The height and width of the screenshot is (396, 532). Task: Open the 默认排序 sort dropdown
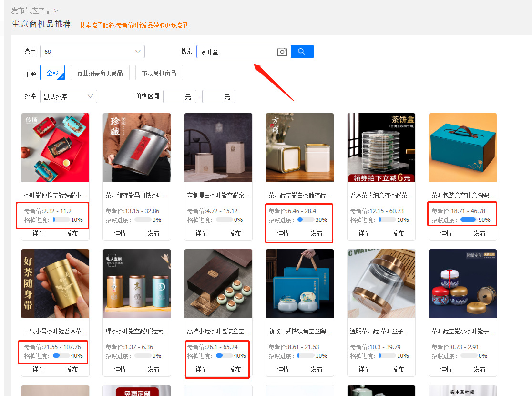pos(69,96)
